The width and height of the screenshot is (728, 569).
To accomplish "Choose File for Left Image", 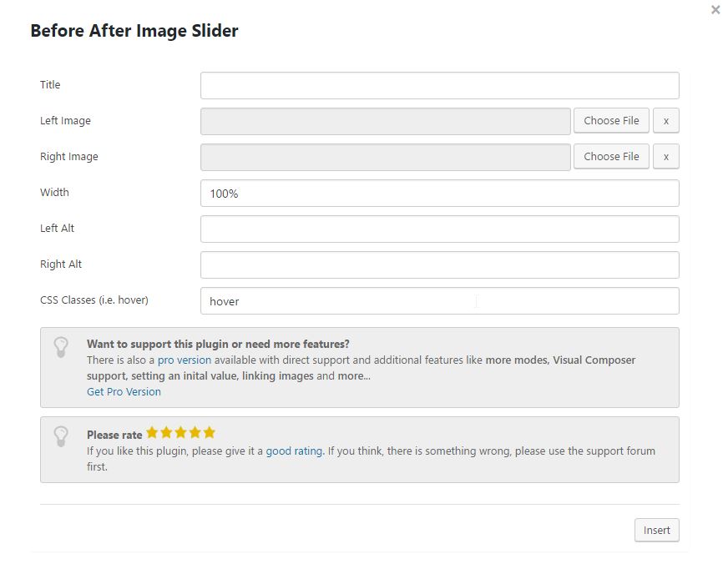I will [x=611, y=121].
